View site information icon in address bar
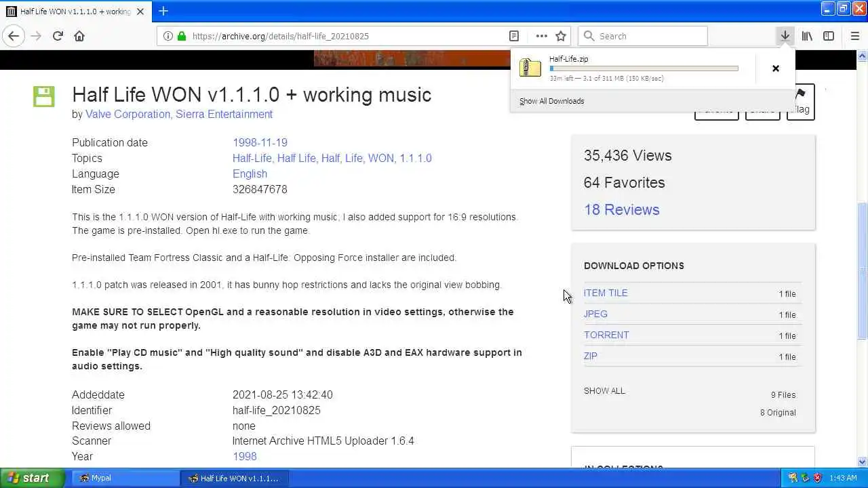This screenshot has height=488, width=868. click(x=167, y=36)
